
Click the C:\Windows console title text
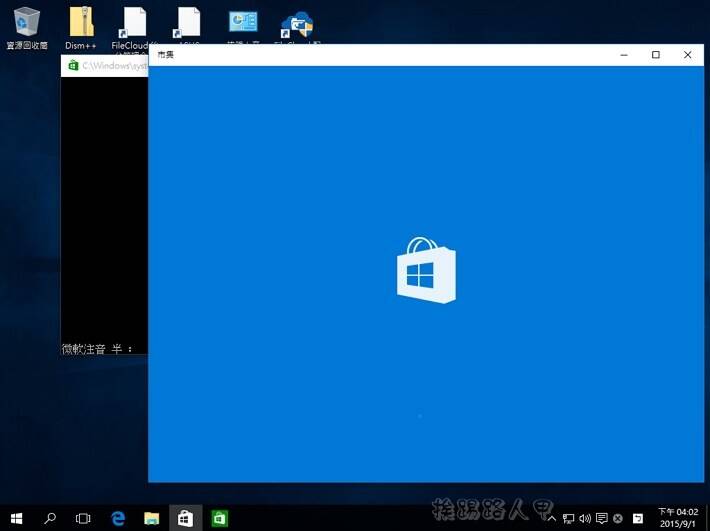tap(115, 66)
